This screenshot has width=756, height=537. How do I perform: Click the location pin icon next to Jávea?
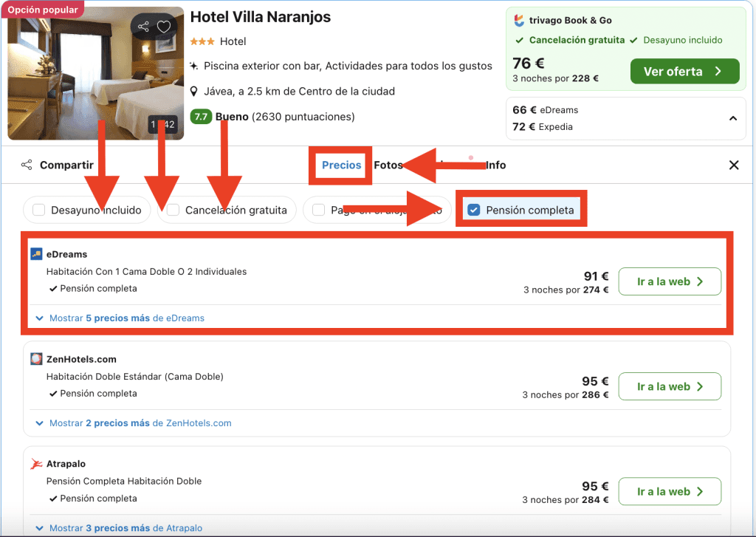point(194,92)
